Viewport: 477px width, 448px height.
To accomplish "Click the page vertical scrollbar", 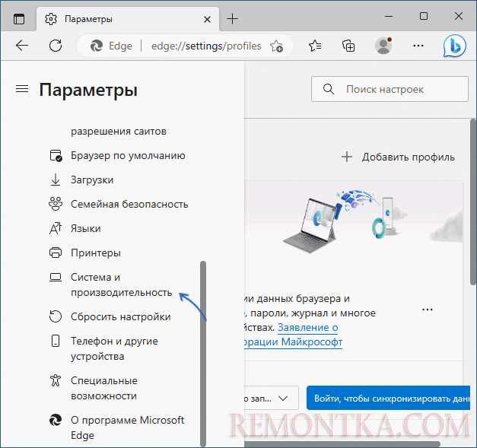I will pos(473,202).
